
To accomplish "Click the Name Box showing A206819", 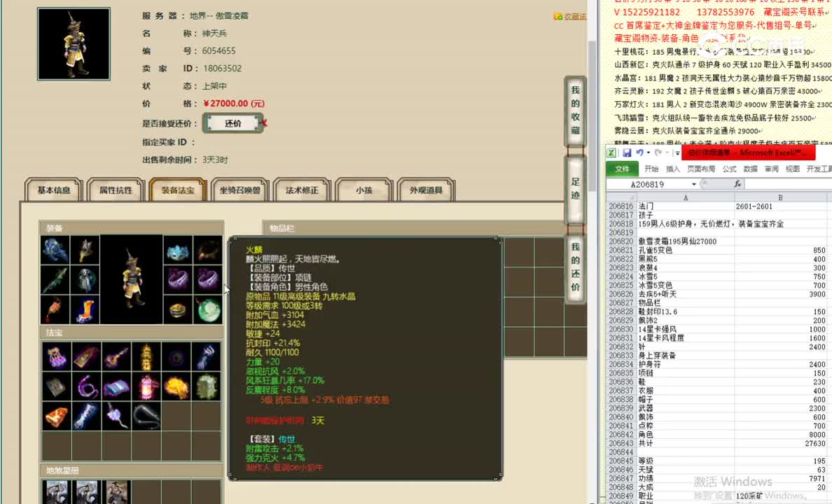I will click(x=649, y=184).
